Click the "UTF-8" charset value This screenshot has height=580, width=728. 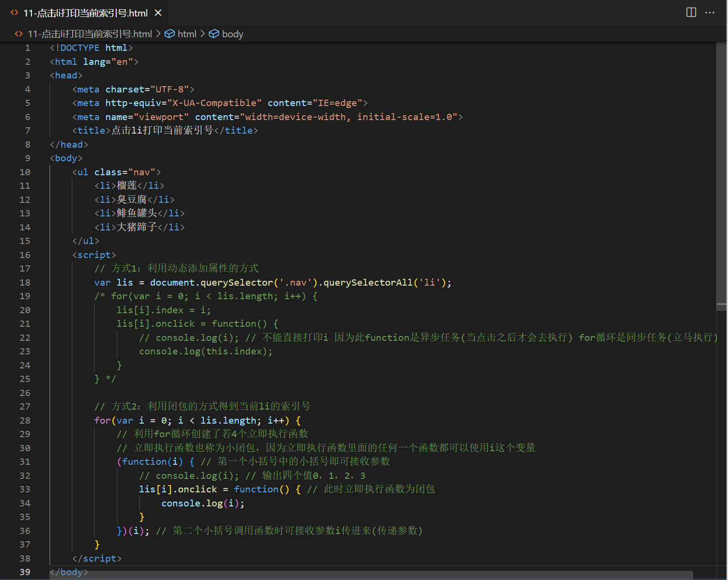[170, 90]
